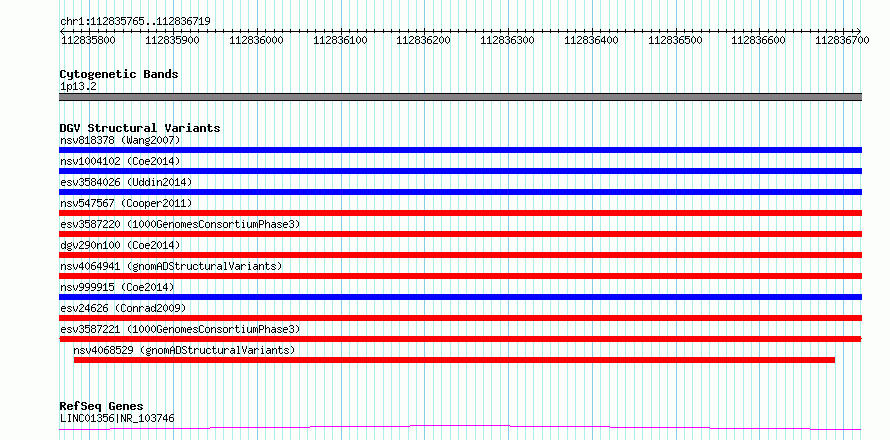Screen dimensions: 890x440
Task: Select the red bar below esv3587221
Action: (x=460, y=339)
